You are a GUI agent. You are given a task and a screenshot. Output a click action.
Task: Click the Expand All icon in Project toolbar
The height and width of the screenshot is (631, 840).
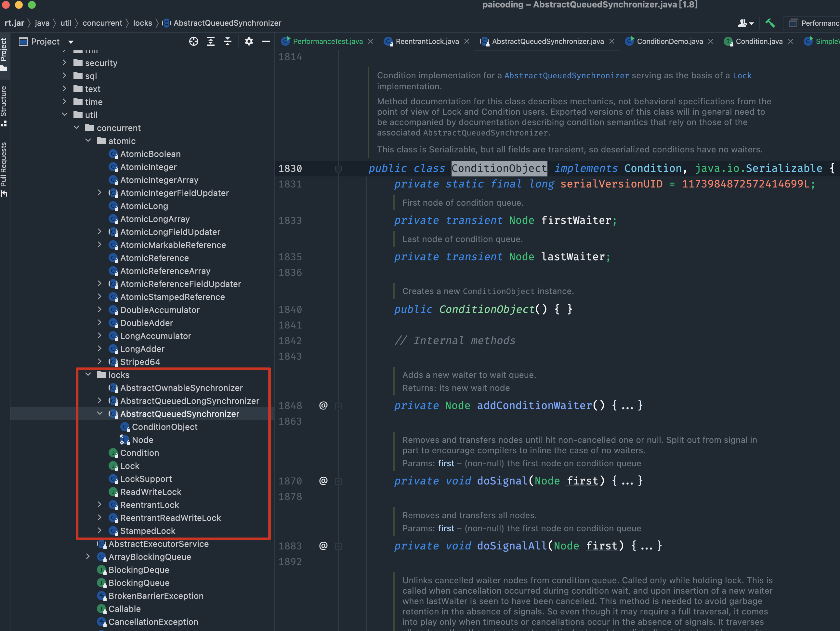pos(210,41)
